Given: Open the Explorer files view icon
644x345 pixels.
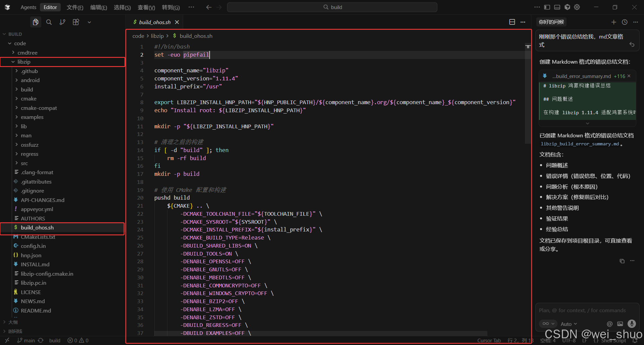Looking at the screenshot, I should 36,22.
